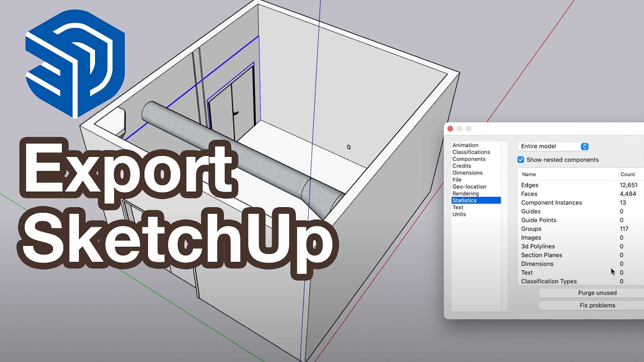Open the Animation section in Model Info

[x=465, y=145]
